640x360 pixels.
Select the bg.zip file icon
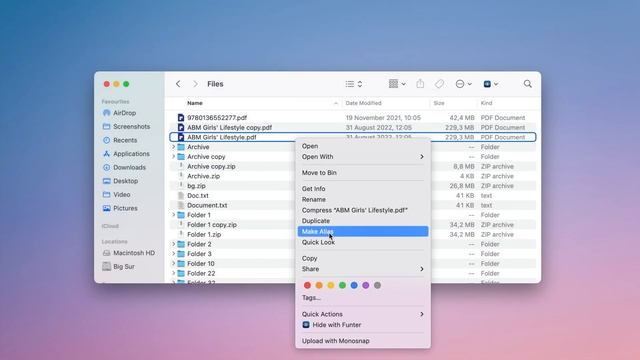(181, 186)
